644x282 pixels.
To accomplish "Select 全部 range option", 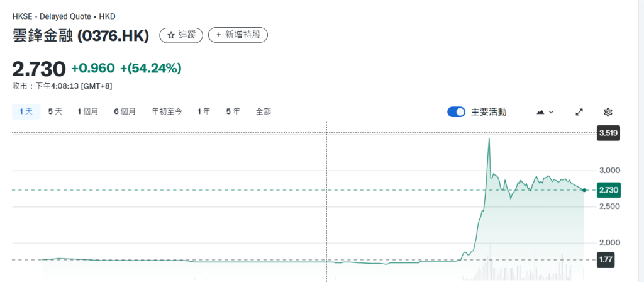I will pos(264,111).
